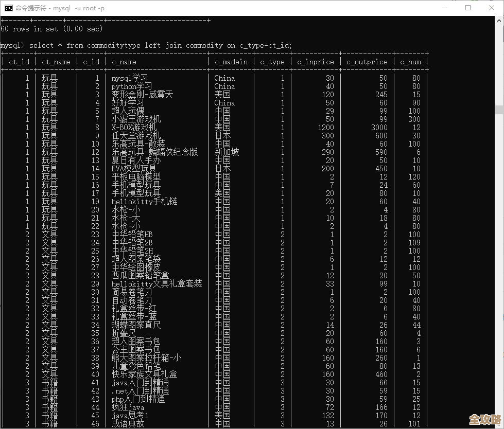This screenshot has height=429, width=504.
Task: Click the ct_name column header
Action: coord(56,62)
